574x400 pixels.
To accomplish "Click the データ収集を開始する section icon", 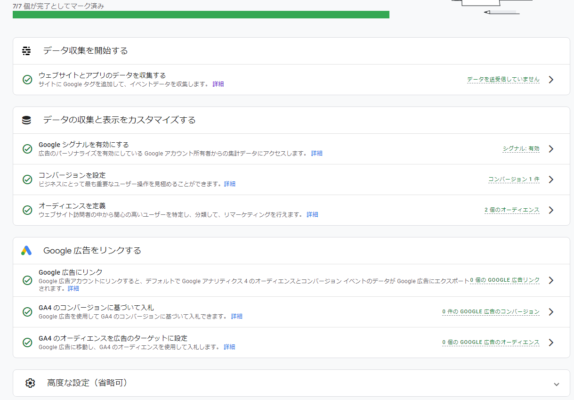I will pos(26,51).
